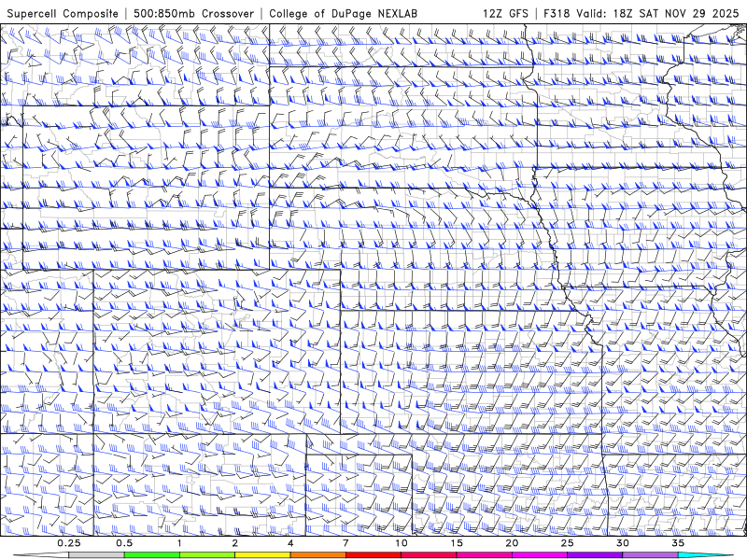Screen dimensions: 747x560
Task: Click the 0.25 legend value
Action: click(x=69, y=543)
